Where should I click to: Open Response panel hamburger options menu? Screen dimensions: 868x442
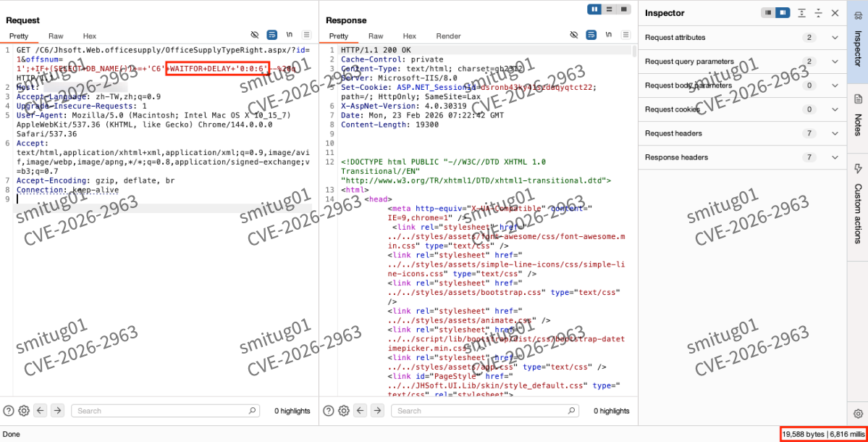[x=625, y=35]
